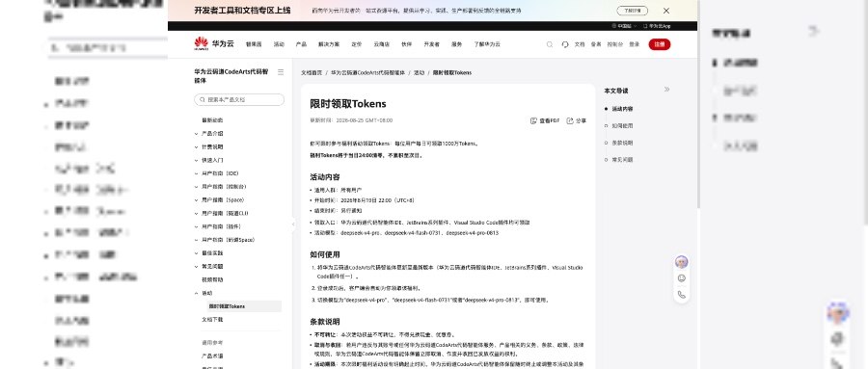Open the 中国站 region dropdown
Screen dimensions: 868x369
pyautogui.click(x=624, y=26)
